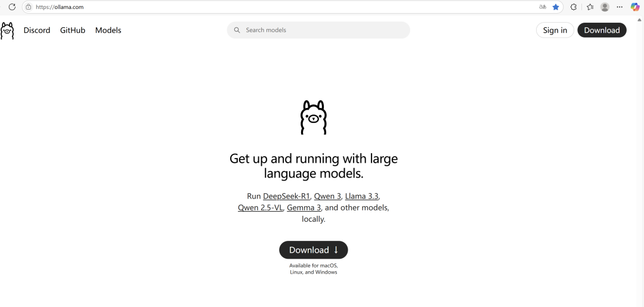Click the header Download button
The image size is (644, 307).
point(602,30)
